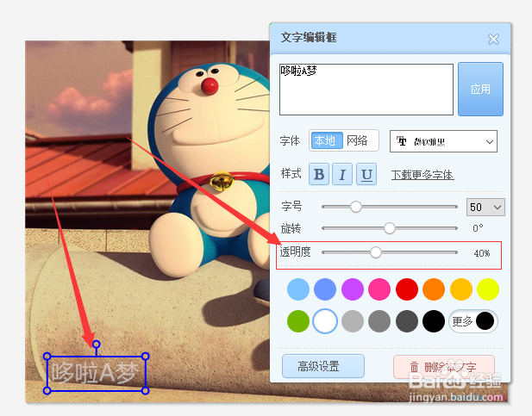Pick the medium gray color swatch
532x416 pixels.
click(x=379, y=321)
